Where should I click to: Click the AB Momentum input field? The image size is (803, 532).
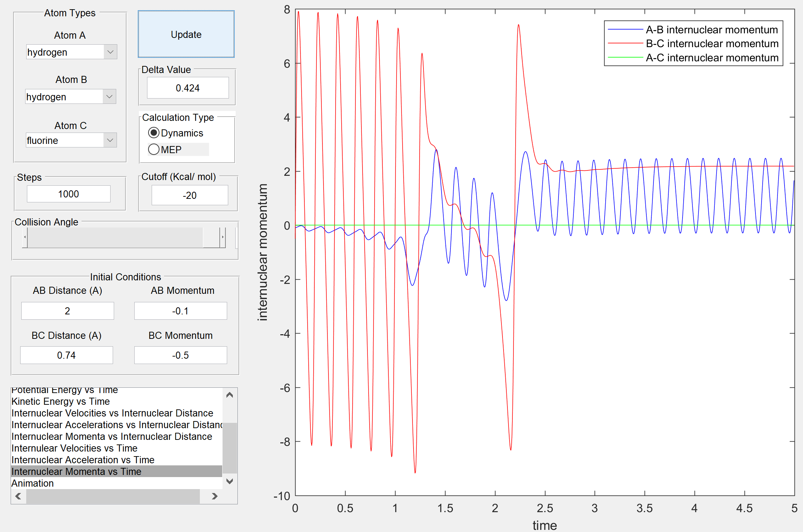click(180, 311)
